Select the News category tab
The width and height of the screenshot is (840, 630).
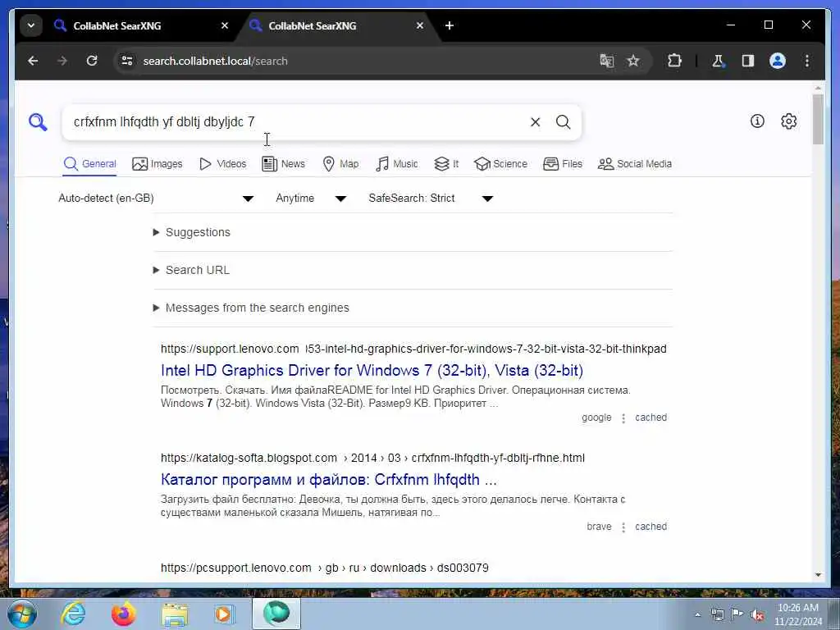click(283, 164)
